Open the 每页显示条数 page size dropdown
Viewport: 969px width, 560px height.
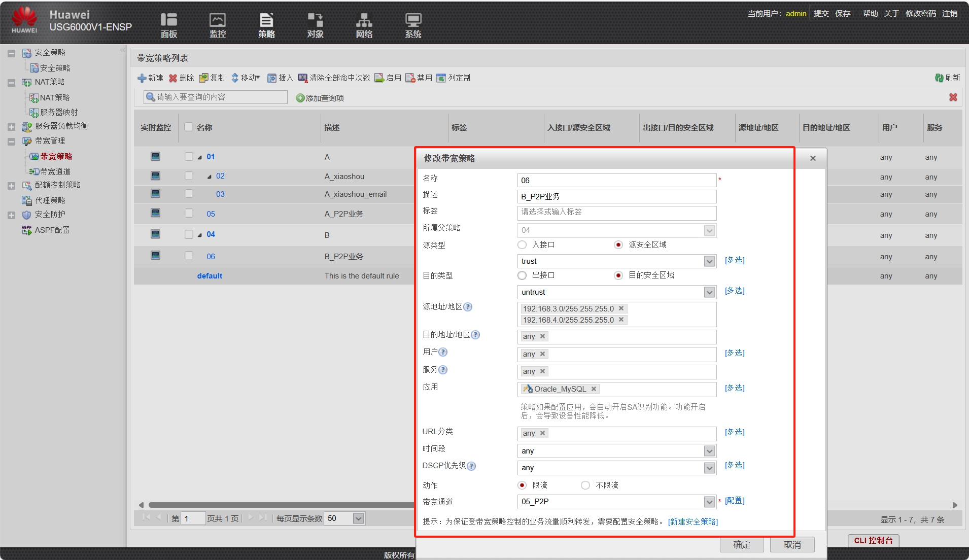pyautogui.click(x=359, y=518)
